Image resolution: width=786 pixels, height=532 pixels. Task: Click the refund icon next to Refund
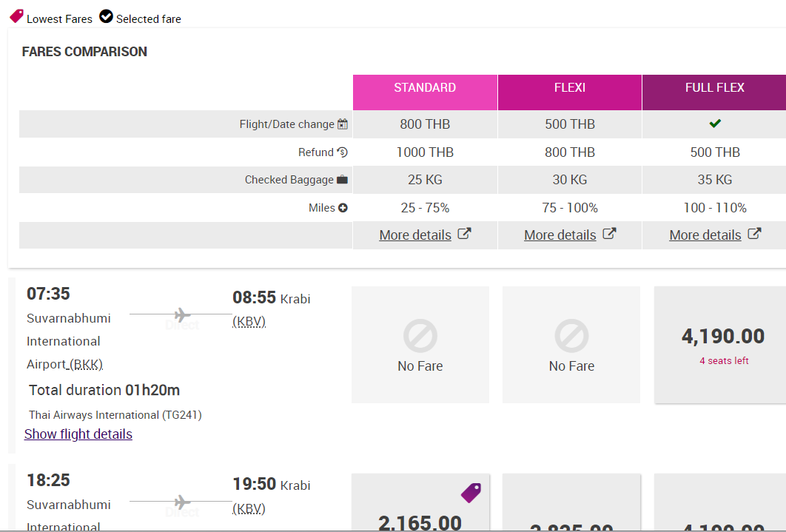342,152
